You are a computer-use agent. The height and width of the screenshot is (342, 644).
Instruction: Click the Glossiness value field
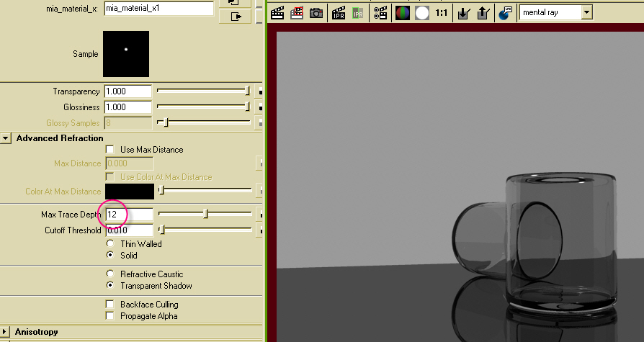(128, 107)
